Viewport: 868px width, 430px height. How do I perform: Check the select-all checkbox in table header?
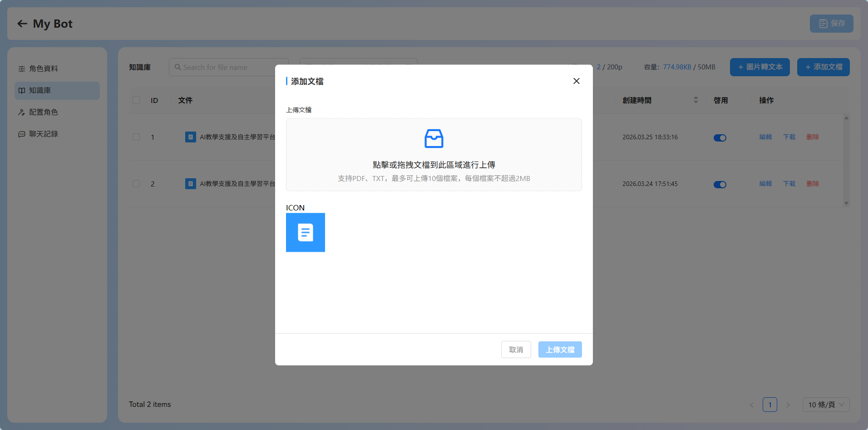136,100
